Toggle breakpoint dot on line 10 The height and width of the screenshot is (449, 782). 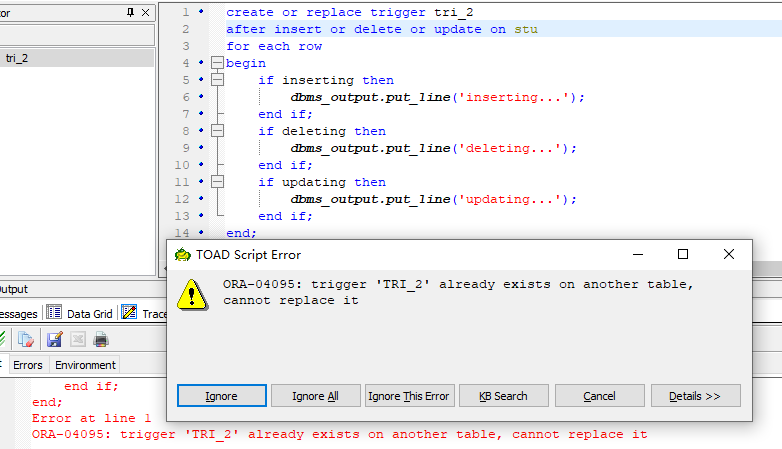click(x=201, y=164)
